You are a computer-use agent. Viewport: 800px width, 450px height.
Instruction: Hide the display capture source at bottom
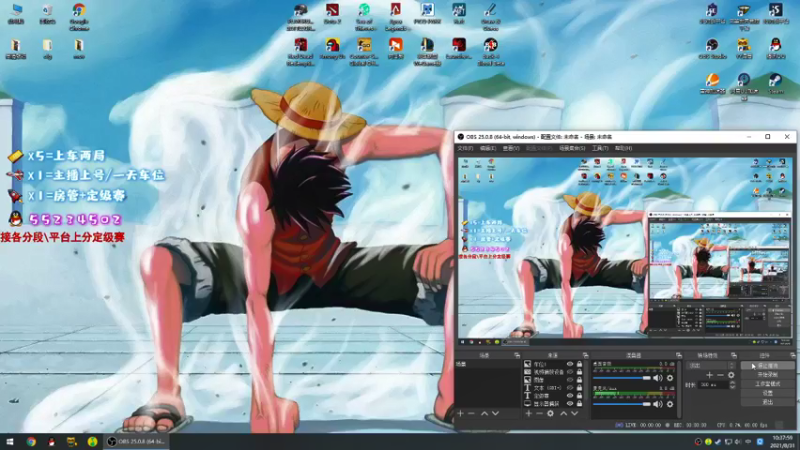pyautogui.click(x=570, y=404)
